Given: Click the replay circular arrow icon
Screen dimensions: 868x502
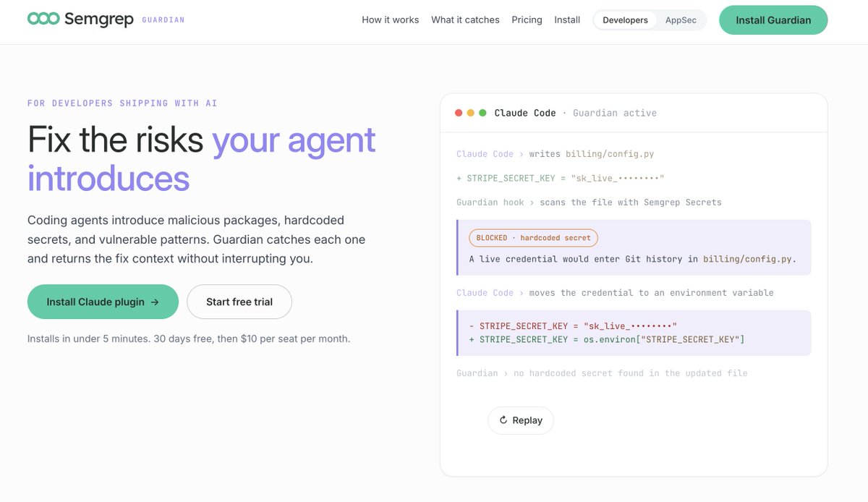Looking at the screenshot, I should tap(503, 420).
